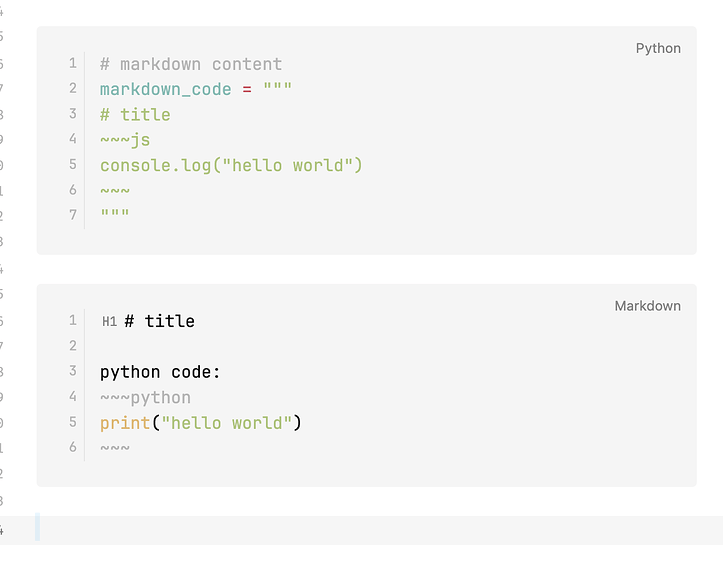
Task: Click the closing ~~~ fence on line 6
Action: click(115, 448)
